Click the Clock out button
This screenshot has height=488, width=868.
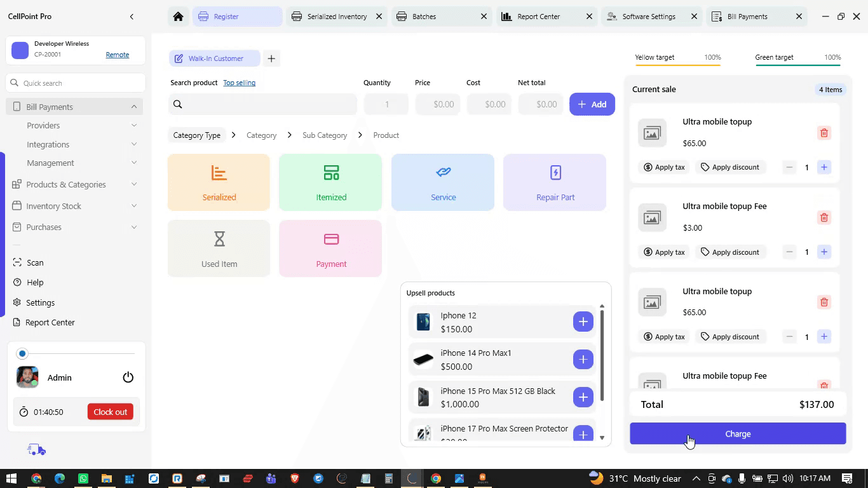(x=111, y=412)
